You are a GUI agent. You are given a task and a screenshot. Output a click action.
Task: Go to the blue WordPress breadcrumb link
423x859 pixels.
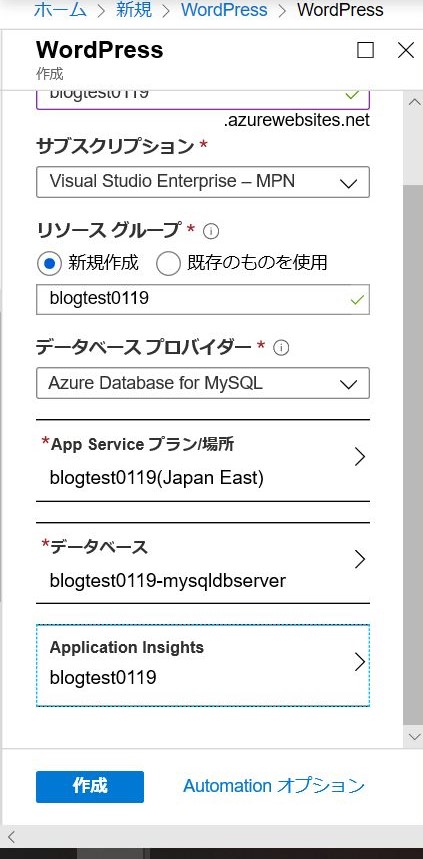[224, 10]
